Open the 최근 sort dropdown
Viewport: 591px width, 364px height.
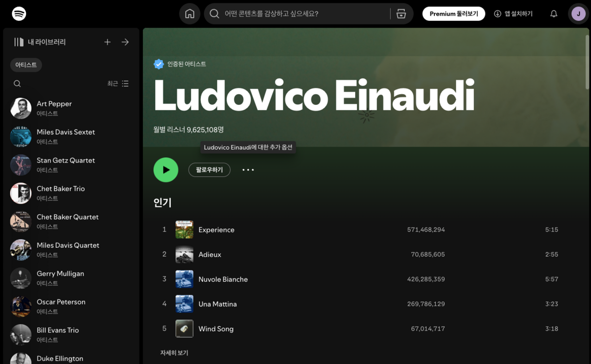(x=118, y=84)
